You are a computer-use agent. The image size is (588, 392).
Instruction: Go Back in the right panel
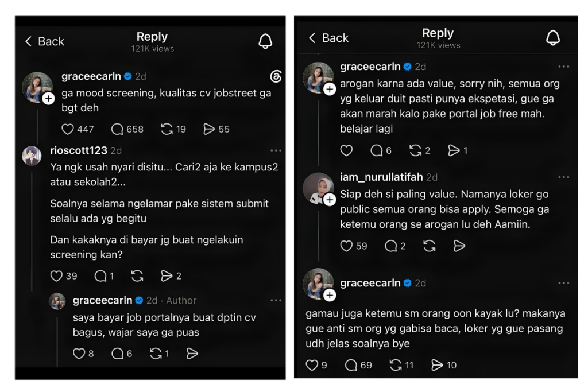(x=328, y=38)
